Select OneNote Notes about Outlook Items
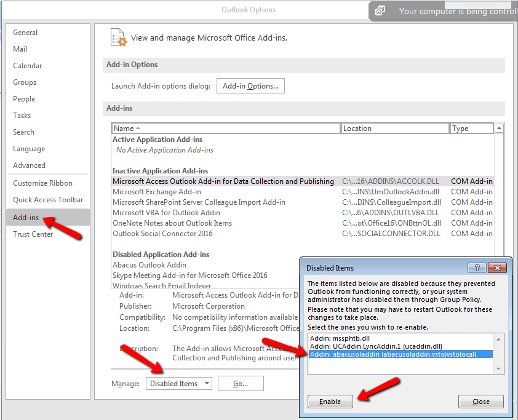Screen dimensions: 518x420 pyautogui.click(x=303, y=223)
